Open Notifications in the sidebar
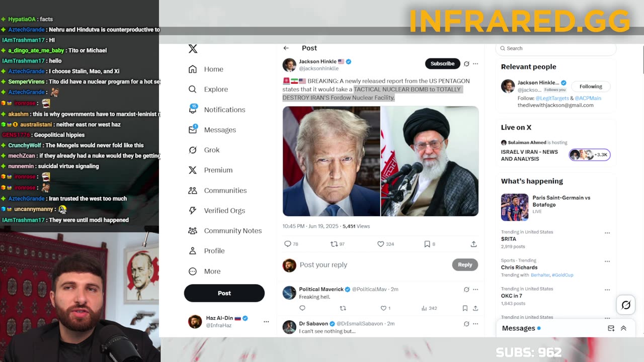Viewport: 644px width, 362px height. click(216, 110)
